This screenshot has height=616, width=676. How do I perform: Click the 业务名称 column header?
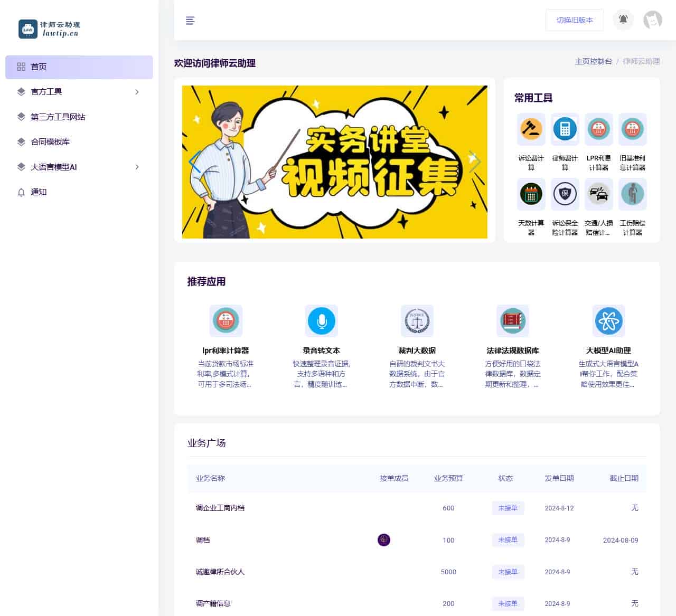pyautogui.click(x=210, y=478)
